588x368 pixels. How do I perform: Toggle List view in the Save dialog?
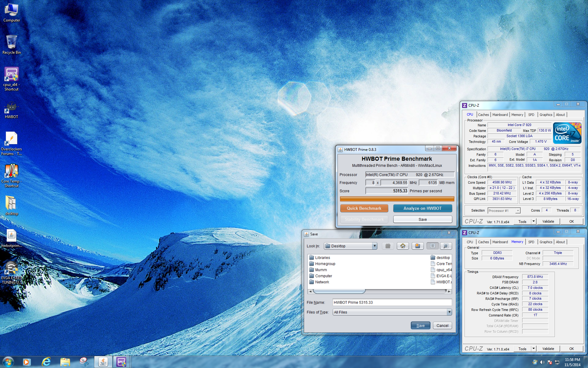click(x=432, y=246)
